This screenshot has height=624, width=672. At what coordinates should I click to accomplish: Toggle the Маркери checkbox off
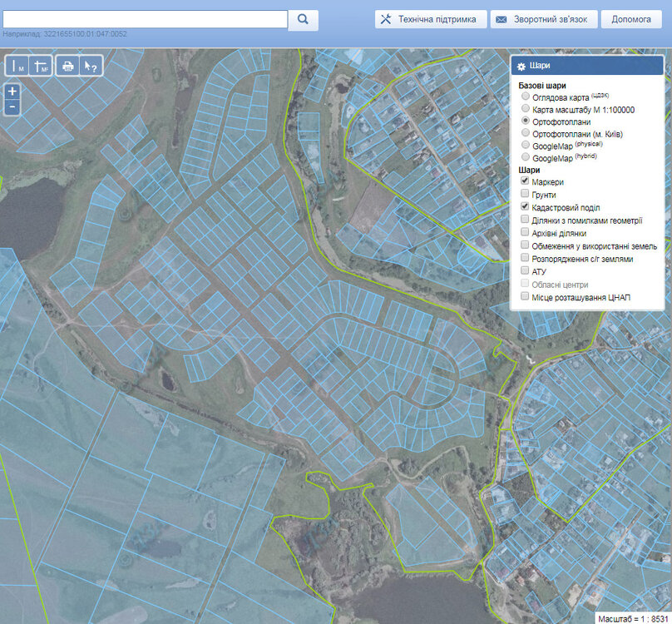(525, 181)
